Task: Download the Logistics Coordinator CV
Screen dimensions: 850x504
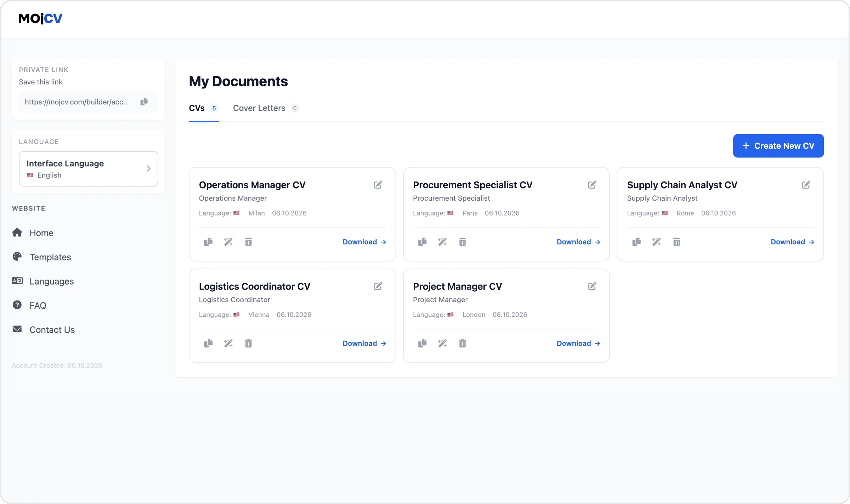Action: (x=364, y=343)
